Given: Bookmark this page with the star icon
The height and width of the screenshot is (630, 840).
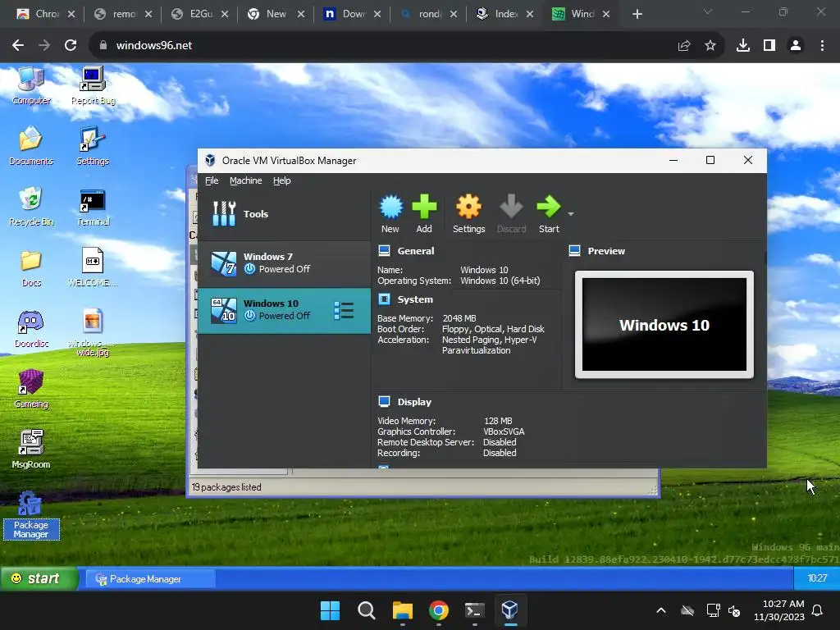Looking at the screenshot, I should (710, 46).
